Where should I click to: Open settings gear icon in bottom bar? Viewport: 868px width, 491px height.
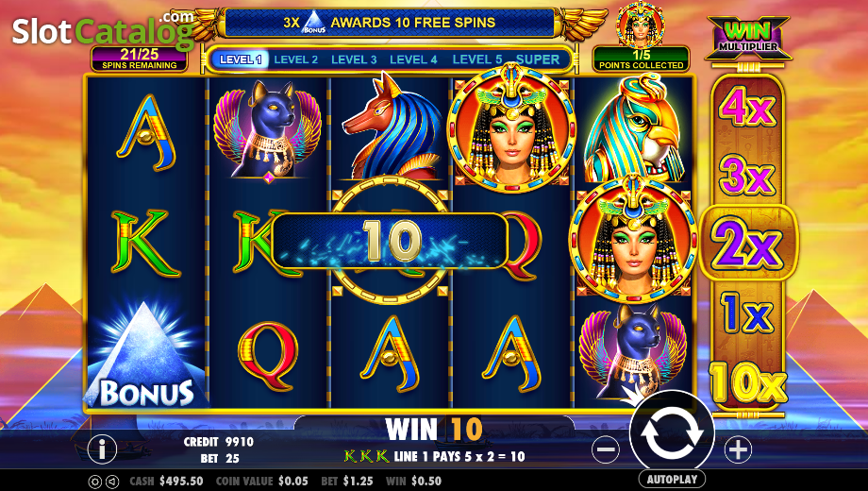(94, 482)
